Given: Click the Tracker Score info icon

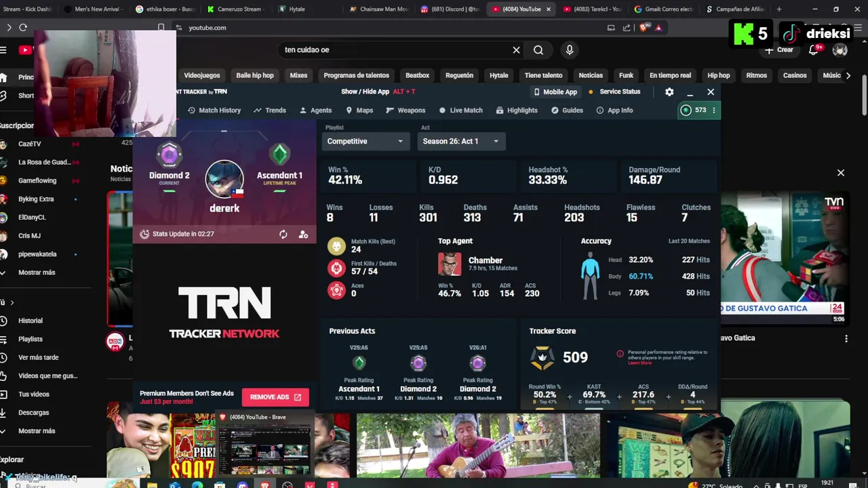Looking at the screenshot, I should 620,354.
